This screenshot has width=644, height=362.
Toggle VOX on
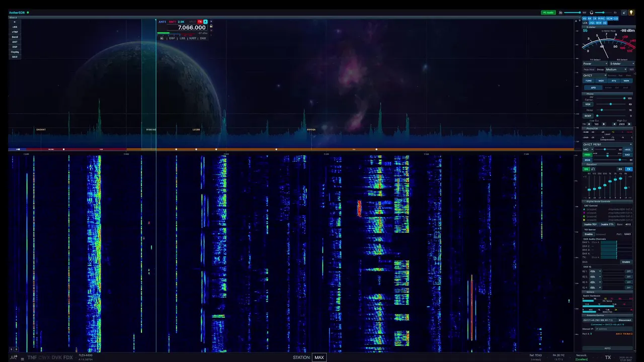coord(588,104)
